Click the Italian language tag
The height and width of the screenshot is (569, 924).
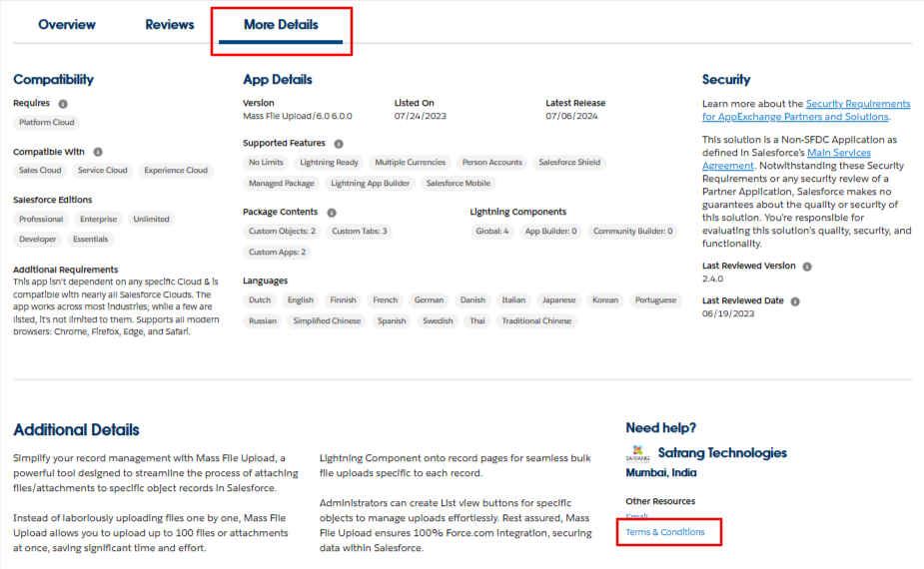click(x=513, y=300)
